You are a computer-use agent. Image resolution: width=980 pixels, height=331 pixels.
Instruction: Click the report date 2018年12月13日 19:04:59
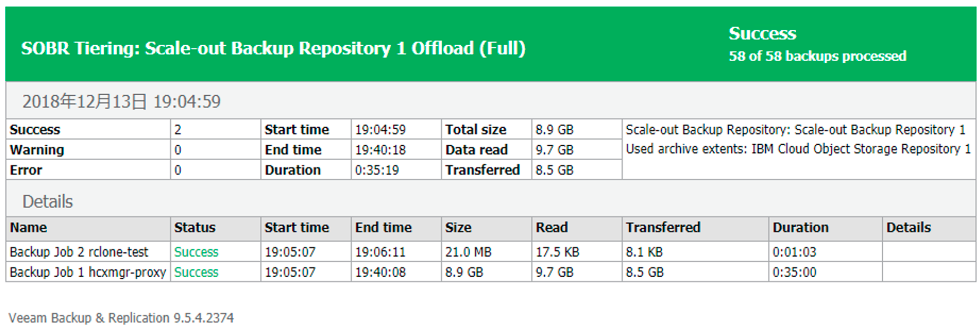121,101
